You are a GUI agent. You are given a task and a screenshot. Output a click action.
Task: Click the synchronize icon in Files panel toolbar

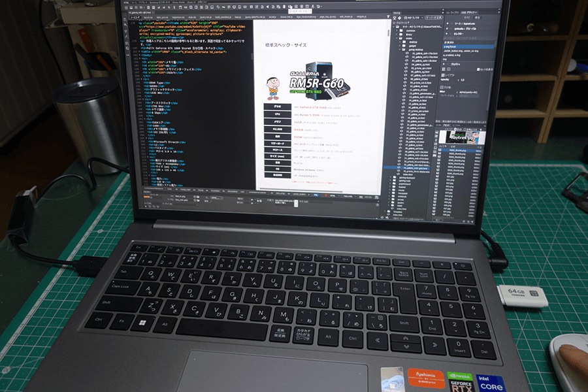[399, 18]
